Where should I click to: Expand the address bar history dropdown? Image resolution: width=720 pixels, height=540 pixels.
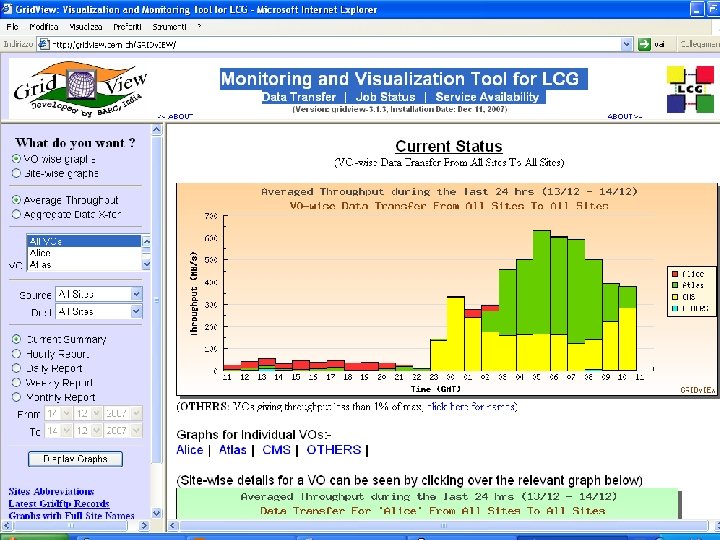626,44
